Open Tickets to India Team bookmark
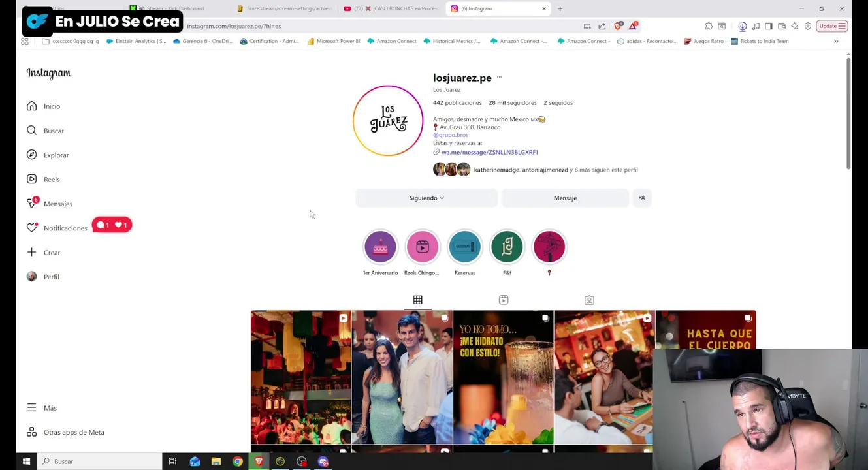The image size is (868, 470). 760,41
